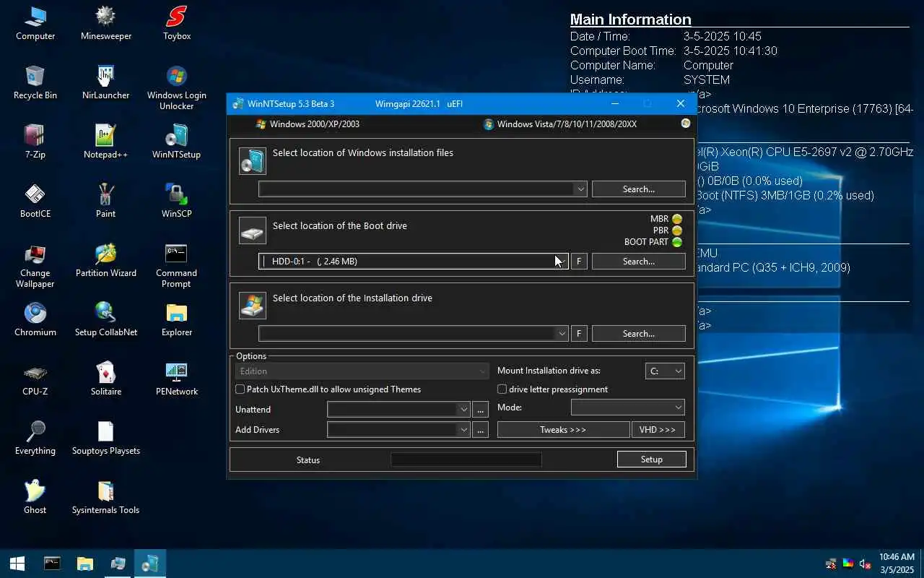Open Solitaire desktop icon
Viewport: 924px width, 578px height.
coord(105,379)
